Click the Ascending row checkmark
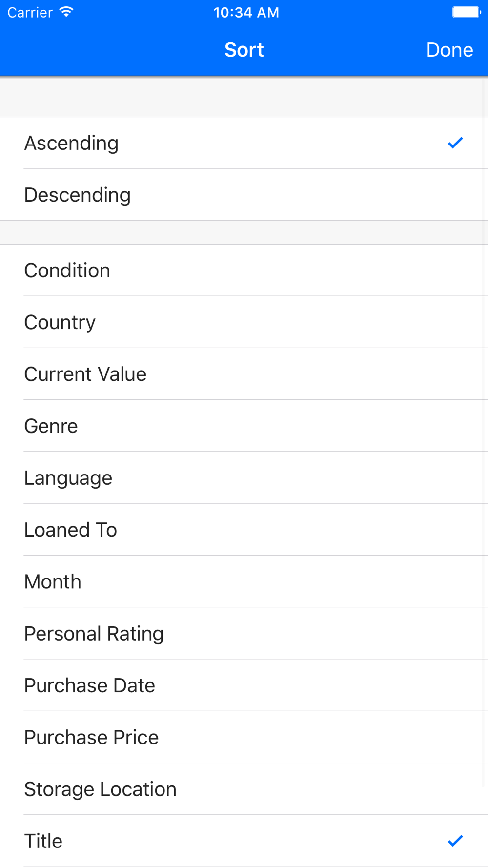The image size is (488, 868). 455,143
